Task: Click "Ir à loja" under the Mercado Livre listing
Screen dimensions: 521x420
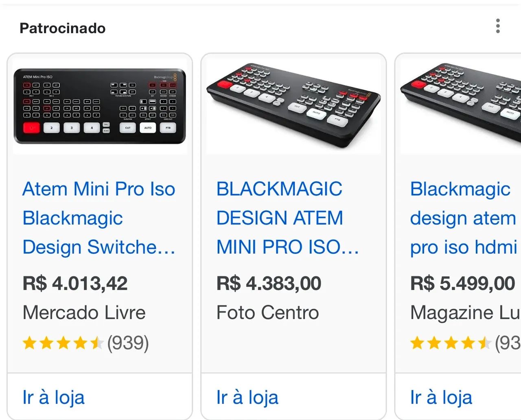Action: click(x=53, y=397)
